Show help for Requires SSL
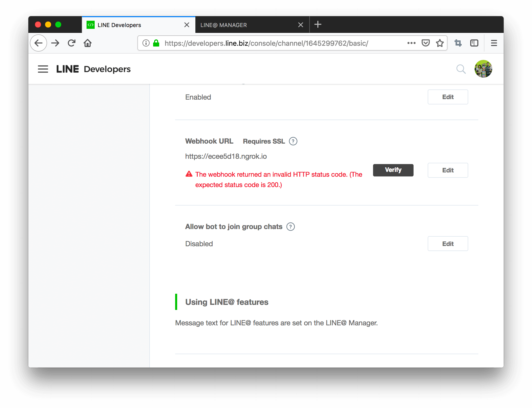 293,141
